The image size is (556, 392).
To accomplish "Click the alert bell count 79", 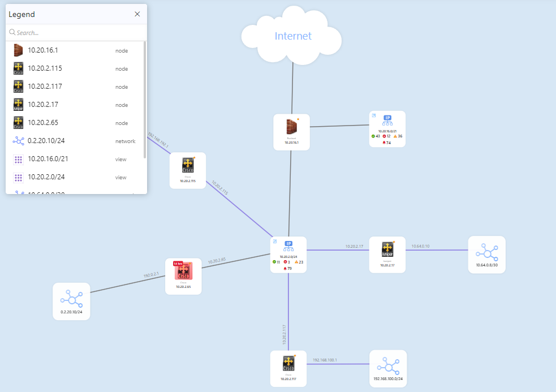I will point(287,269).
